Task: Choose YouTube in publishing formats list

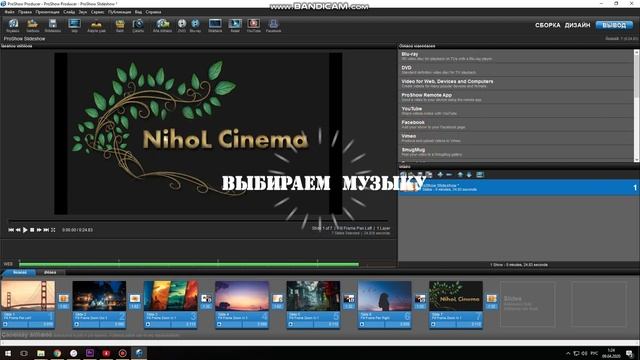Action: click(516, 111)
